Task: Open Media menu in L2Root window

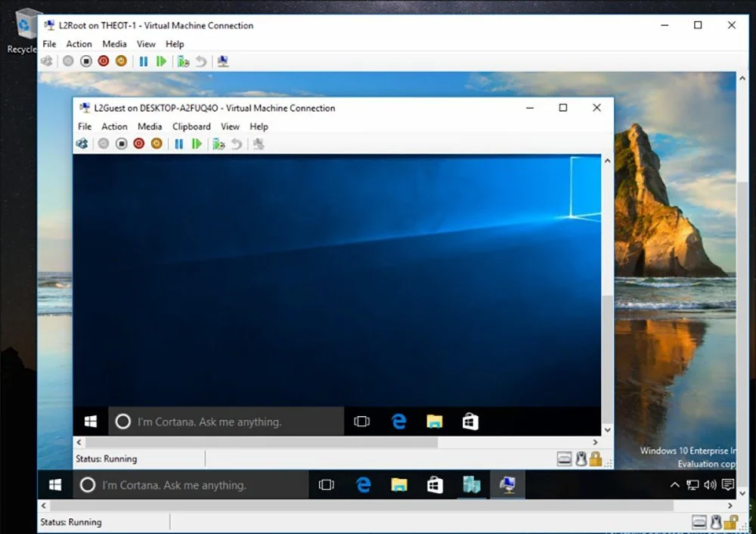Action: (x=114, y=44)
